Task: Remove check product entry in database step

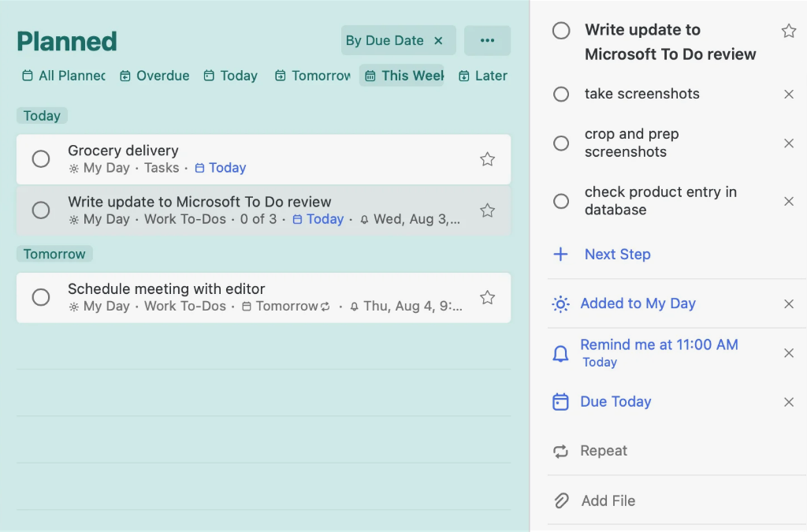Action: point(788,201)
